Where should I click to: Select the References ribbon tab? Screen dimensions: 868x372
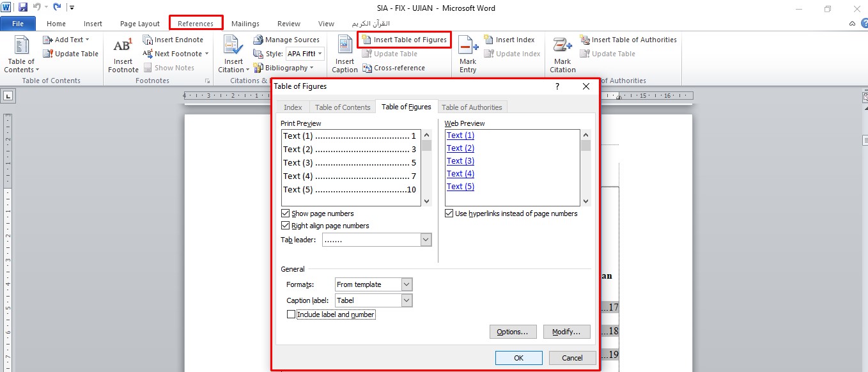[x=196, y=24]
